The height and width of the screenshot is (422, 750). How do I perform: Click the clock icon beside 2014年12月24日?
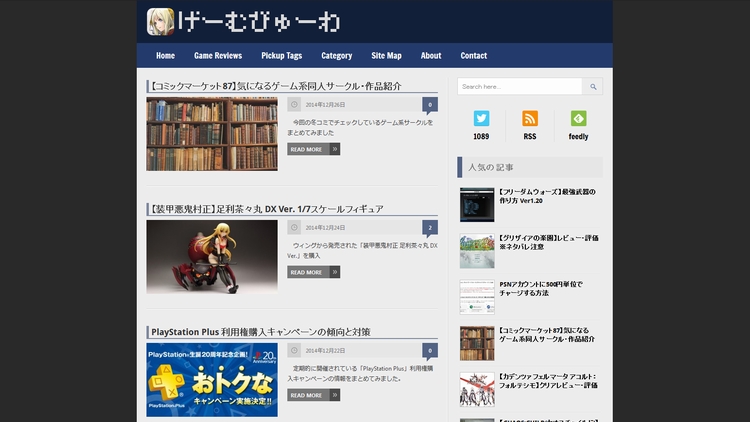click(x=294, y=227)
